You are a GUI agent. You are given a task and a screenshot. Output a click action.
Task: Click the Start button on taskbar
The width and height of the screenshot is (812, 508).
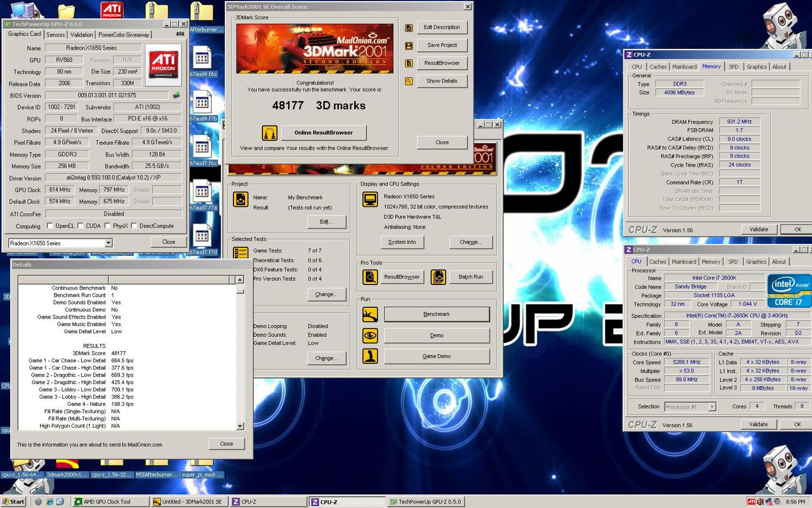(x=13, y=502)
